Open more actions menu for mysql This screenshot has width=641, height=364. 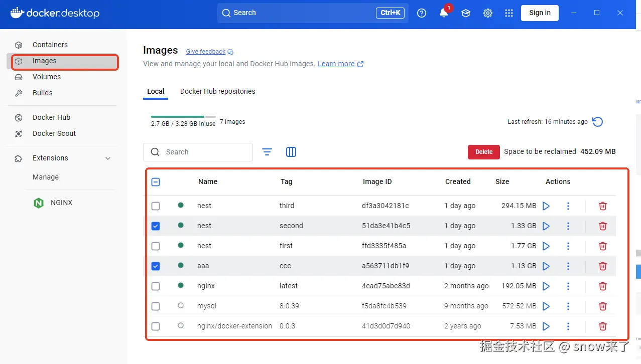point(568,306)
